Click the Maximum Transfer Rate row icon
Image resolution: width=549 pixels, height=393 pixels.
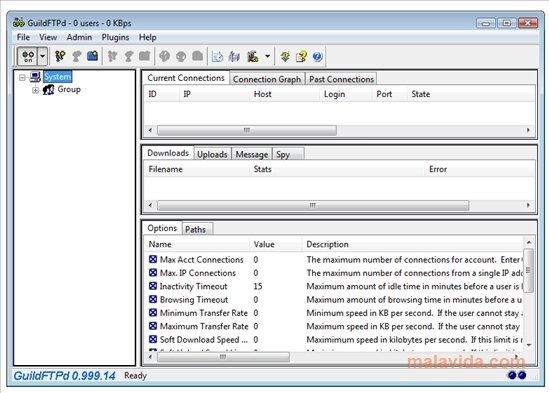click(x=153, y=326)
